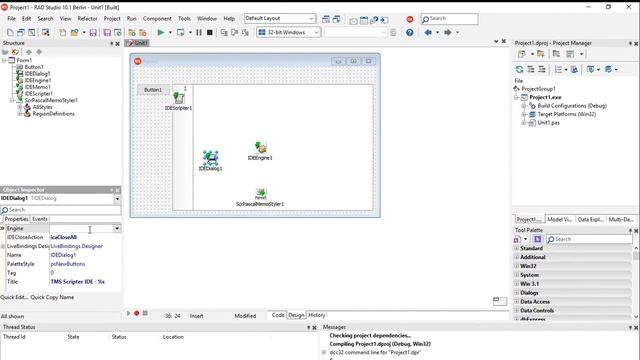Click the green Run button in toolbar
640x360 pixels.
click(x=161, y=32)
